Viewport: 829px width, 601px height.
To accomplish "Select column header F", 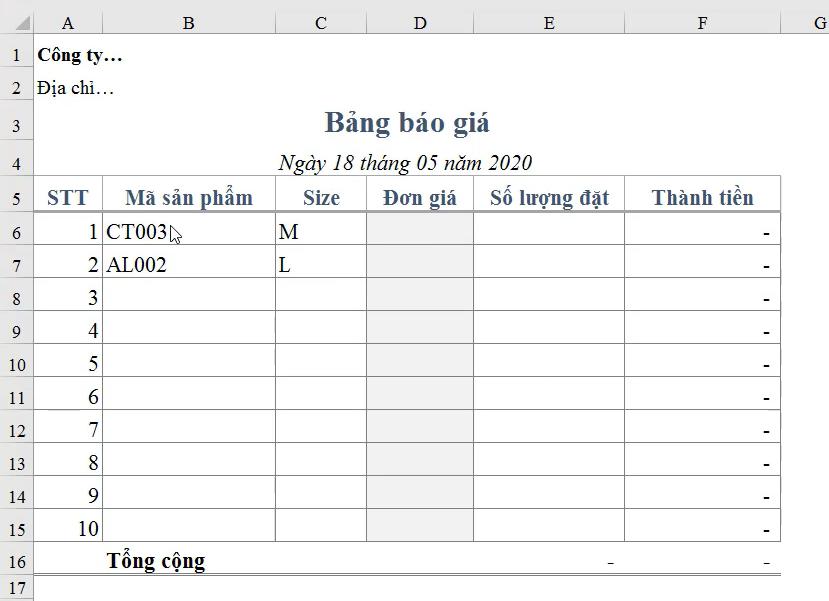I will click(x=702, y=22).
